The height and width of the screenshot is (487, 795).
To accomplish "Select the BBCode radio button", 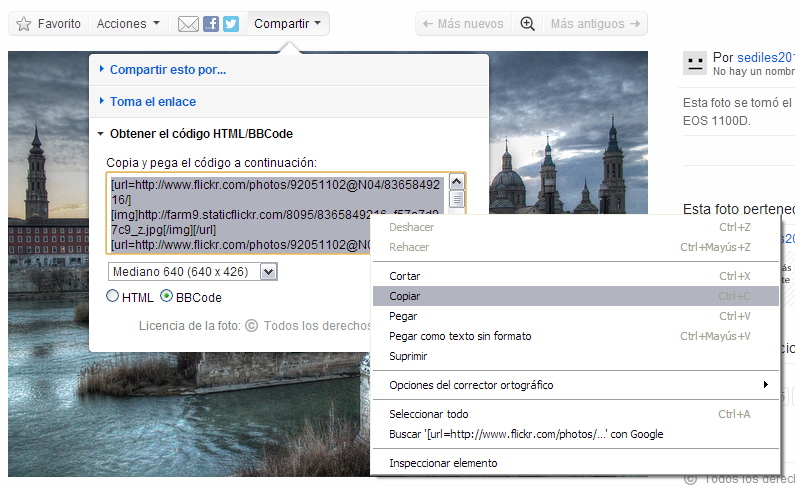I will 167,297.
